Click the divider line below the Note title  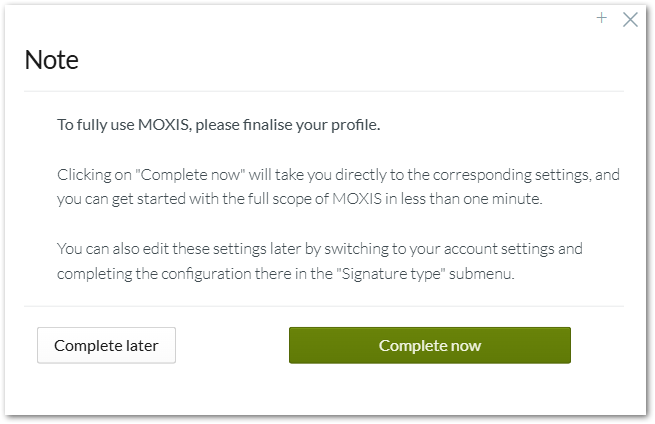324,92
